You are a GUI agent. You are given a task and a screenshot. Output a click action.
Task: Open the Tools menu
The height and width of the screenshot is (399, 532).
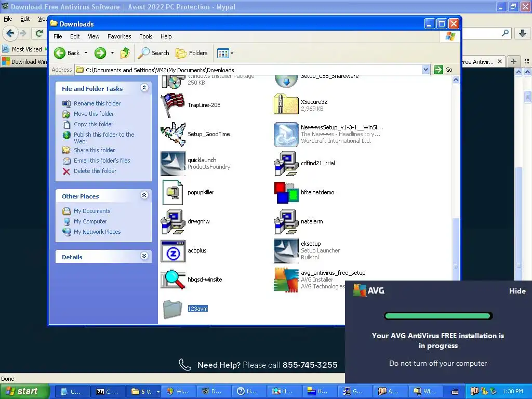(x=146, y=36)
